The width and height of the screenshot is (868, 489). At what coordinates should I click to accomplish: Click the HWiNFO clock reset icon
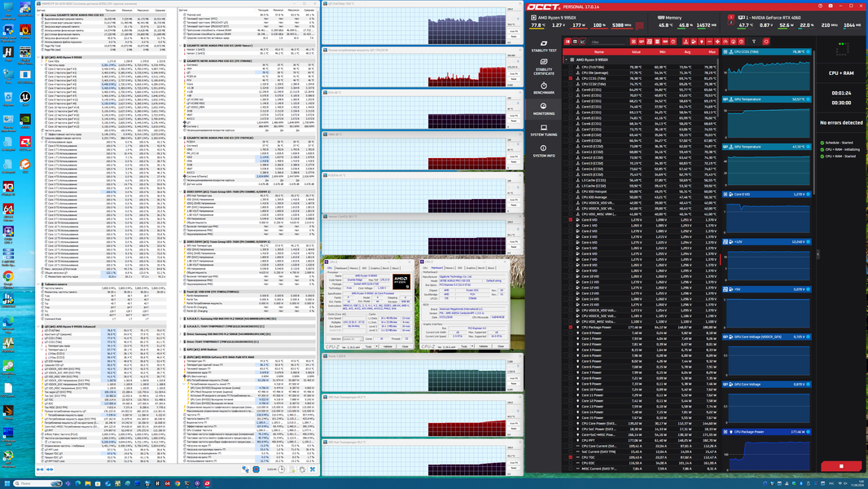coord(281,469)
